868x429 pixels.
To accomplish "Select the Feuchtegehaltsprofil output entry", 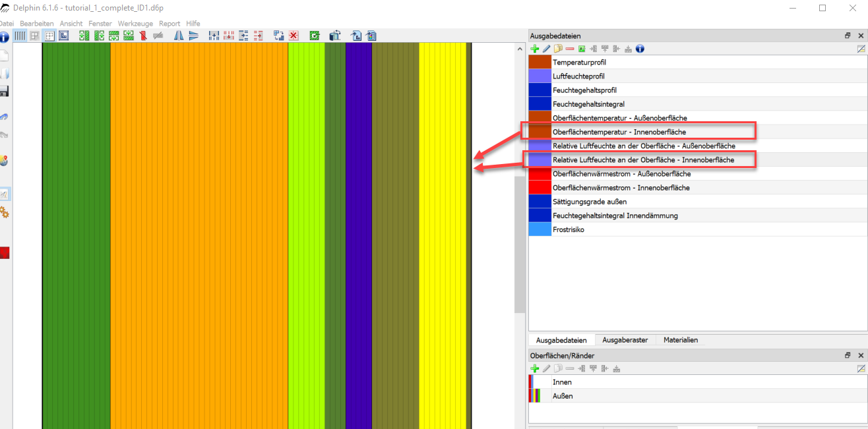I will 698,90.
